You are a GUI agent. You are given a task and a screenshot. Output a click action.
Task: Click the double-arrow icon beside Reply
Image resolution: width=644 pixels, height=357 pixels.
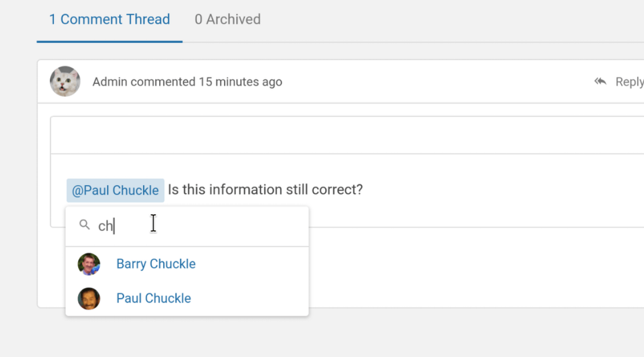click(x=601, y=82)
